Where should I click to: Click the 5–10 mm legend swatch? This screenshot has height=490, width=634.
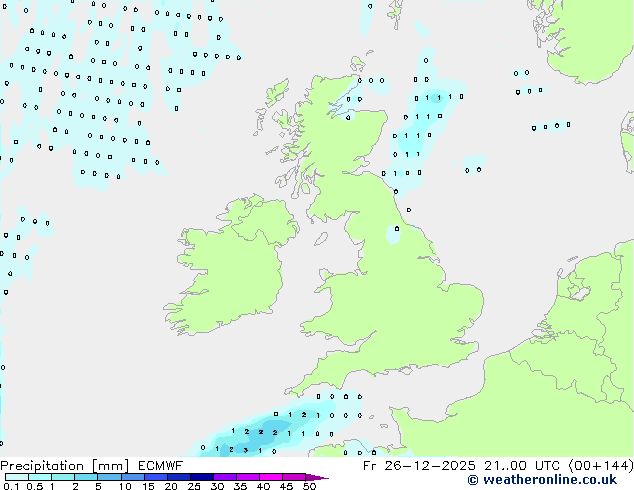coord(109,477)
